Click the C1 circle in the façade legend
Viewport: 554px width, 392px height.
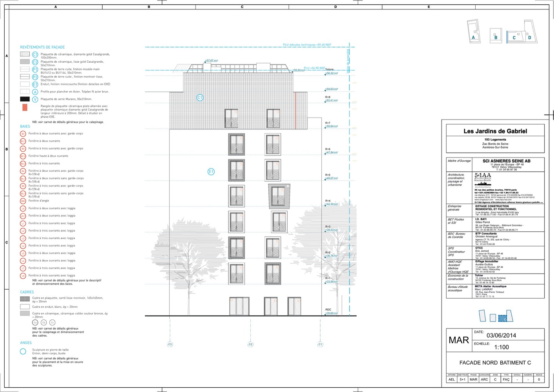35,54
